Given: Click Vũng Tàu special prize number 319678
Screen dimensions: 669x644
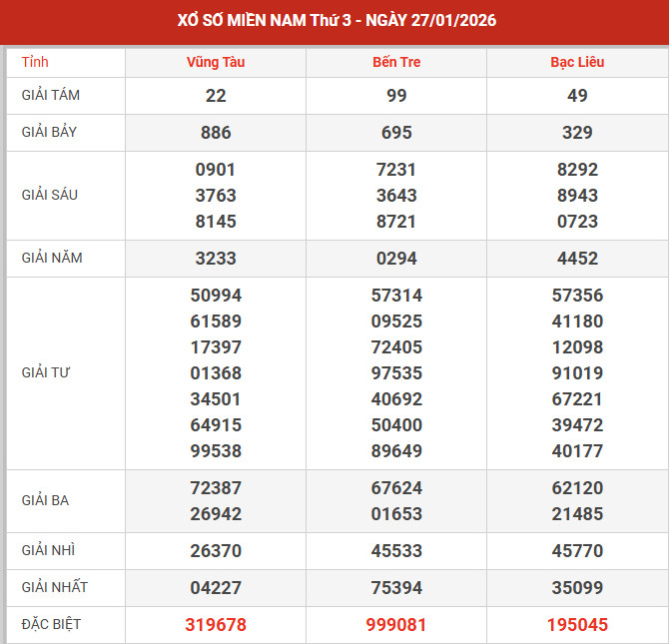Looking at the screenshot, I should point(216,625).
